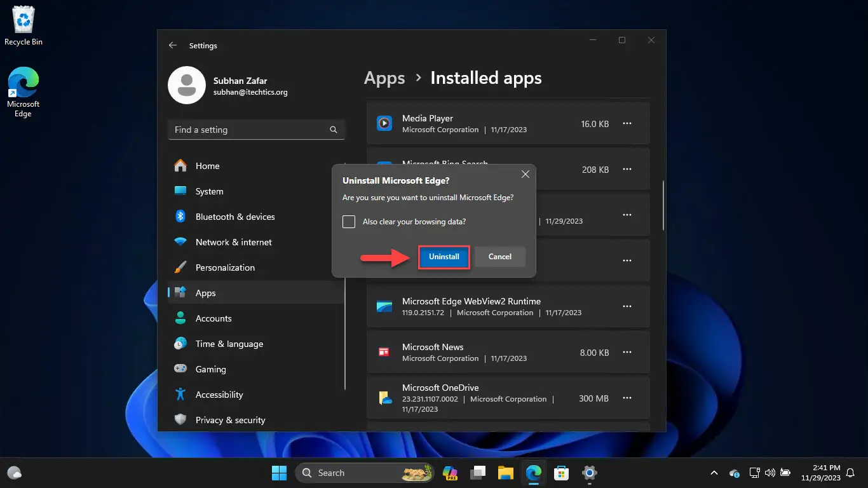Image resolution: width=868 pixels, height=488 pixels.
Task: Open more options for Edge WebView2 Runtime
Action: click(x=627, y=306)
